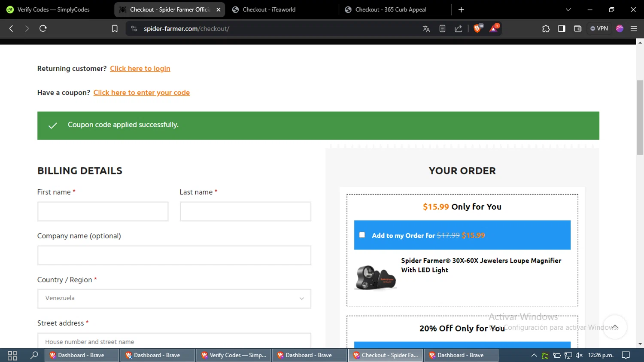Check the Add to my Order $15.99 box
Image resolution: width=644 pixels, height=362 pixels.
362,235
